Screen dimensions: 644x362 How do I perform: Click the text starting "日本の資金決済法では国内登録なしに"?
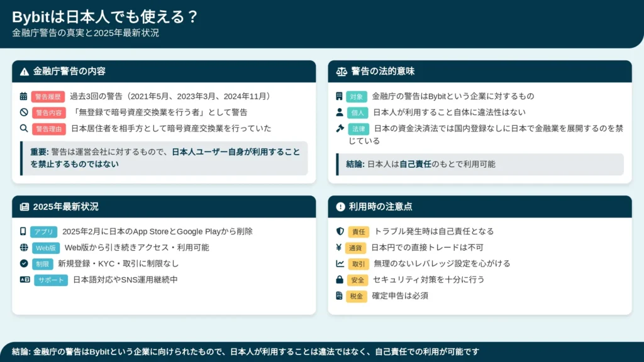(x=486, y=134)
